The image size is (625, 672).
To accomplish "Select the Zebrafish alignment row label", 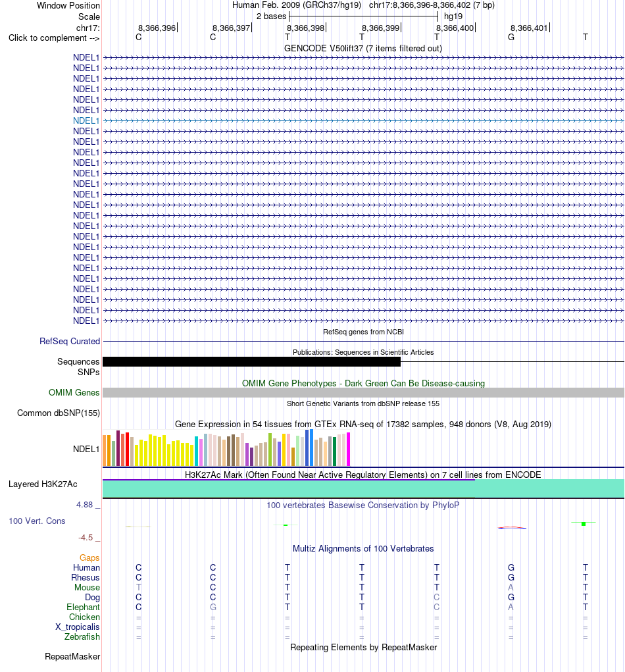I will pyautogui.click(x=82, y=636).
